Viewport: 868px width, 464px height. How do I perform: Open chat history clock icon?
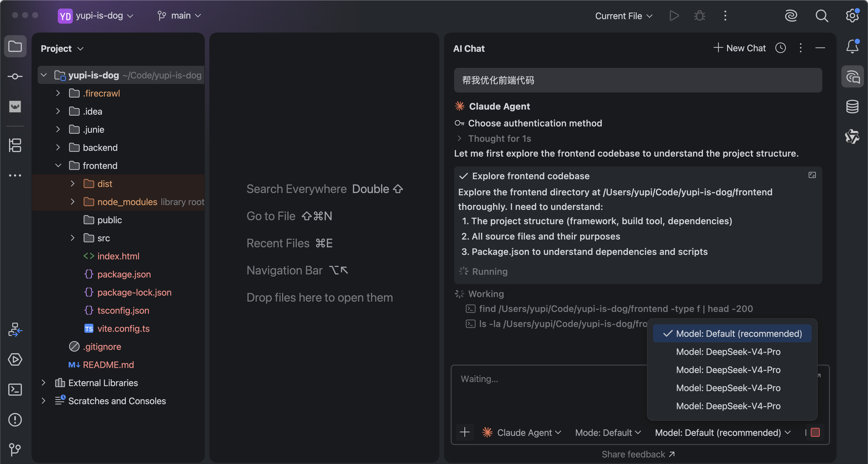tap(780, 48)
